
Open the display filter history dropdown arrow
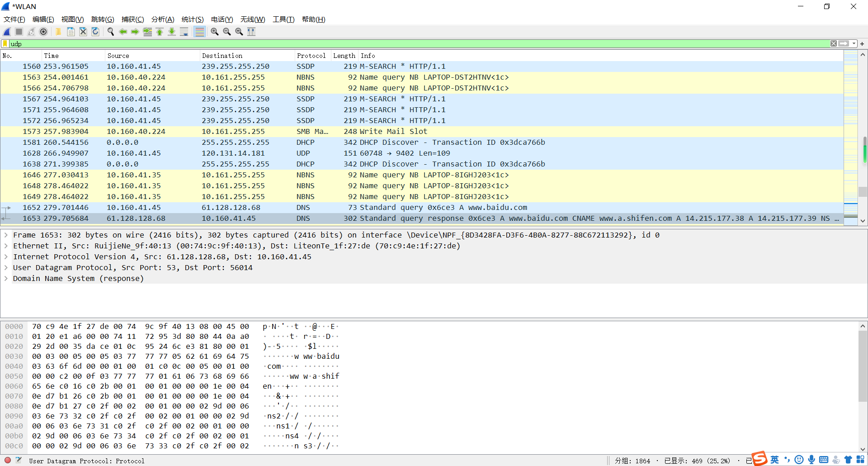pos(854,43)
